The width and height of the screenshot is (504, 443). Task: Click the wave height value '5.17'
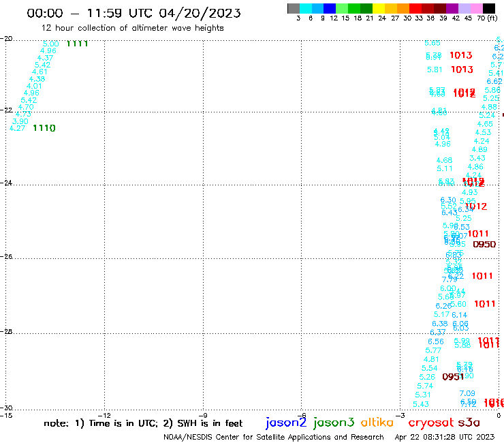(x=441, y=314)
